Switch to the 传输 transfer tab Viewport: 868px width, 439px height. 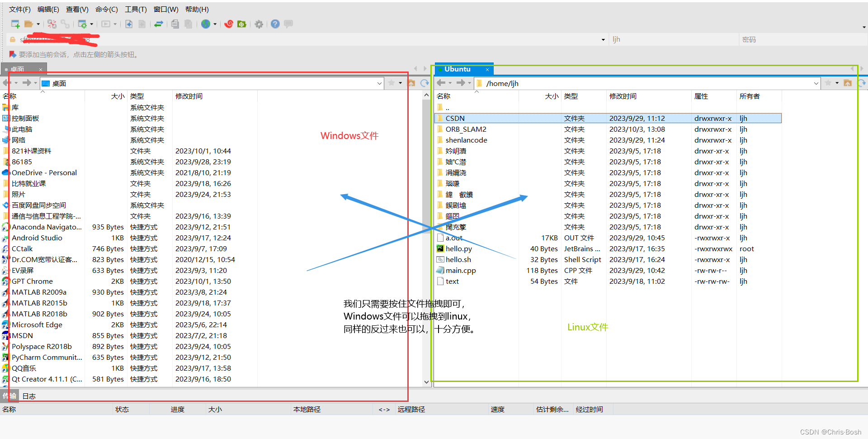(x=9, y=396)
